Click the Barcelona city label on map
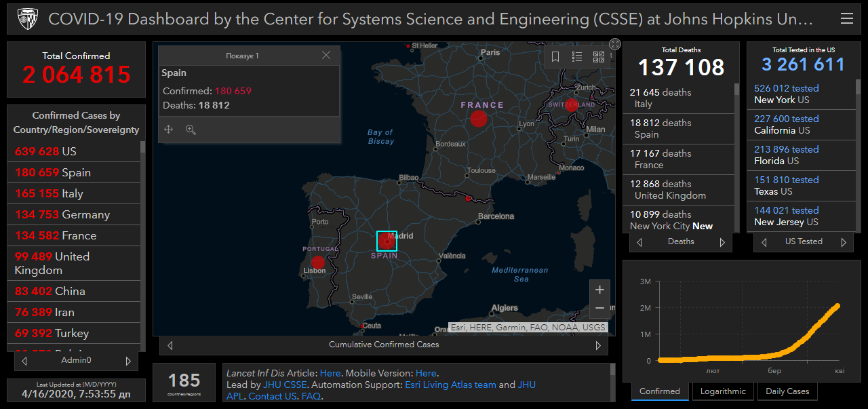The width and height of the screenshot is (868, 409). click(x=496, y=216)
